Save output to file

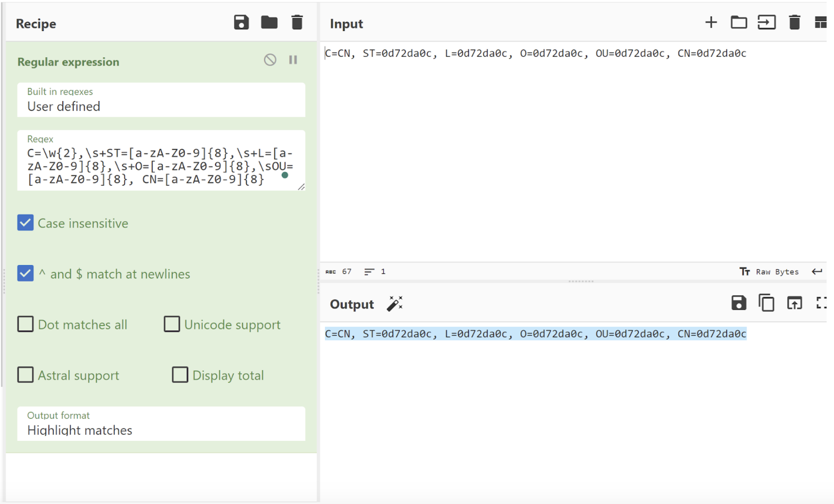[738, 303]
